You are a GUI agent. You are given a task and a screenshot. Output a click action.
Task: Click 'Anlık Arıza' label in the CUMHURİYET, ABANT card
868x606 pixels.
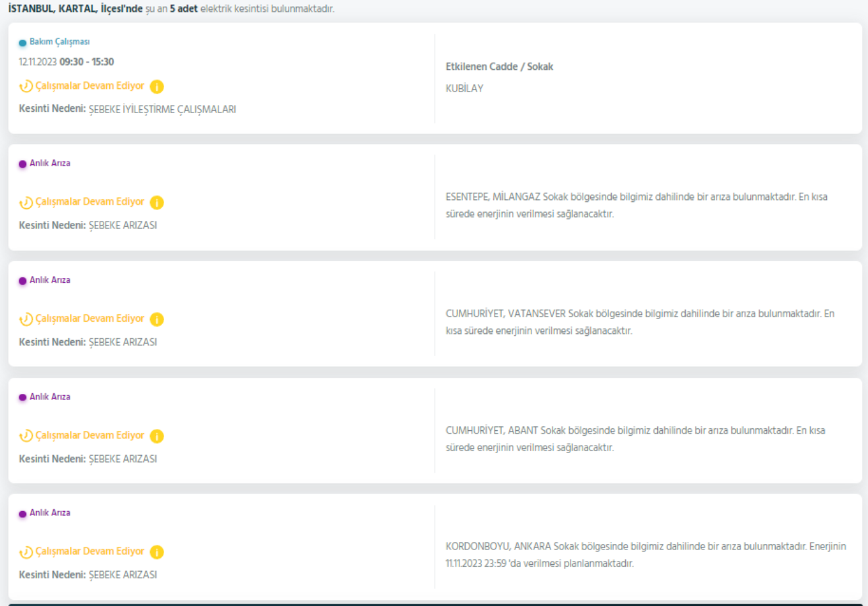(x=50, y=397)
